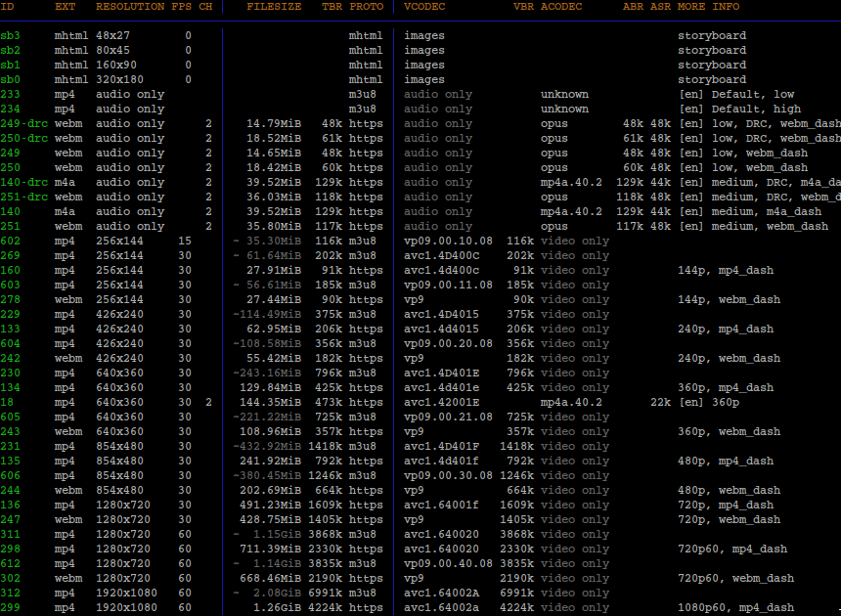The width and height of the screenshot is (841, 616).
Task: Select format ID 247
Action: coord(10,519)
